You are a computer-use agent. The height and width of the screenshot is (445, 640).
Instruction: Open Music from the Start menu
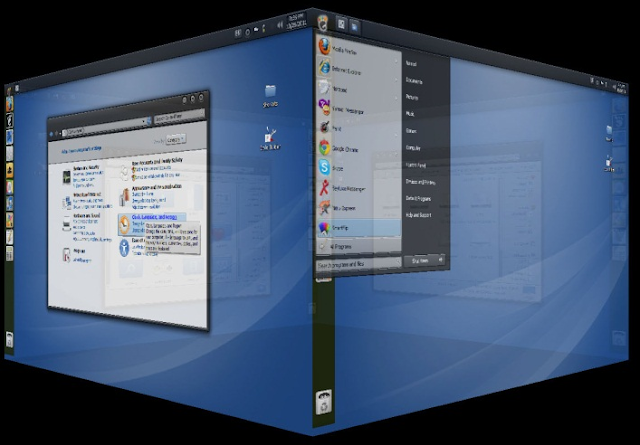(410, 114)
